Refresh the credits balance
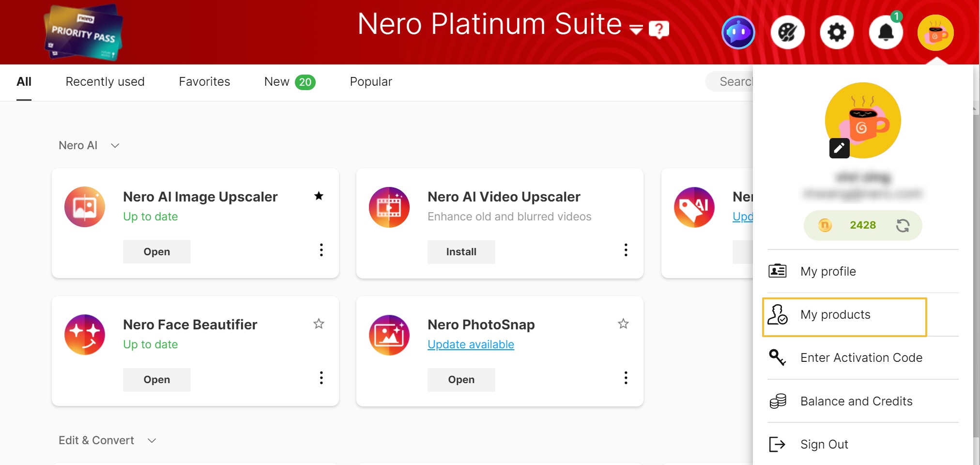This screenshot has height=465, width=980. [903, 225]
